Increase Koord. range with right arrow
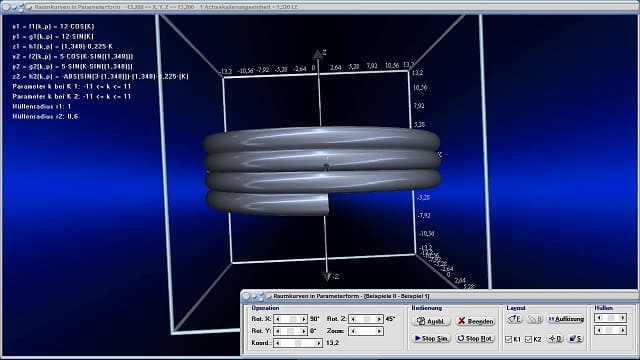 [x=319, y=343]
